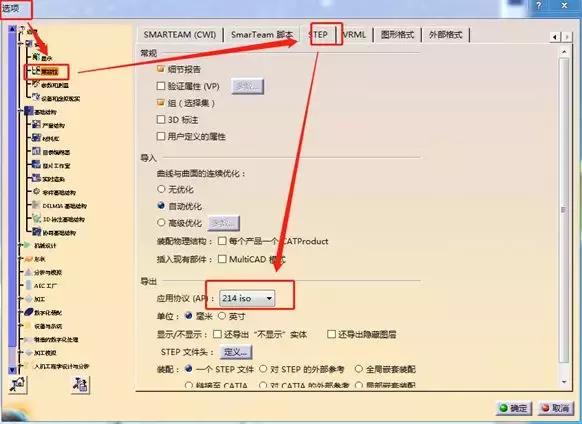582x424 pixels.
Task: Expand the 加工 tree branch
Action: coord(21,299)
